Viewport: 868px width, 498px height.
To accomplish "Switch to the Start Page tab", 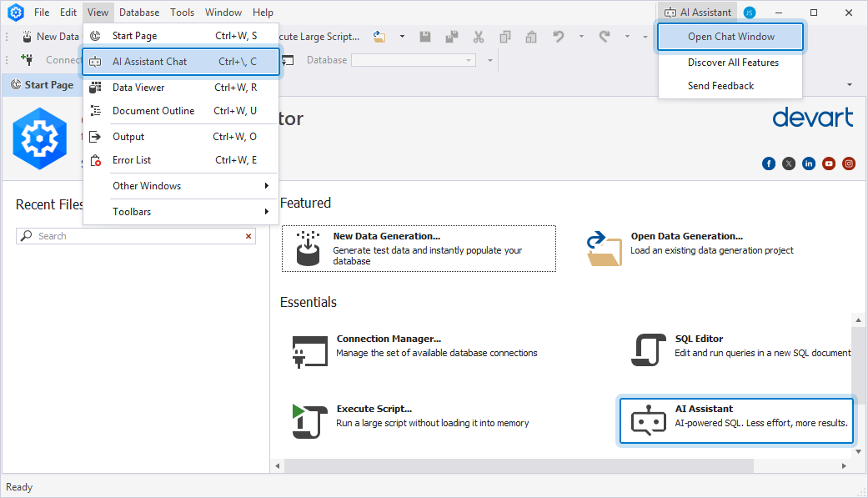I will (x=43, y=85).
